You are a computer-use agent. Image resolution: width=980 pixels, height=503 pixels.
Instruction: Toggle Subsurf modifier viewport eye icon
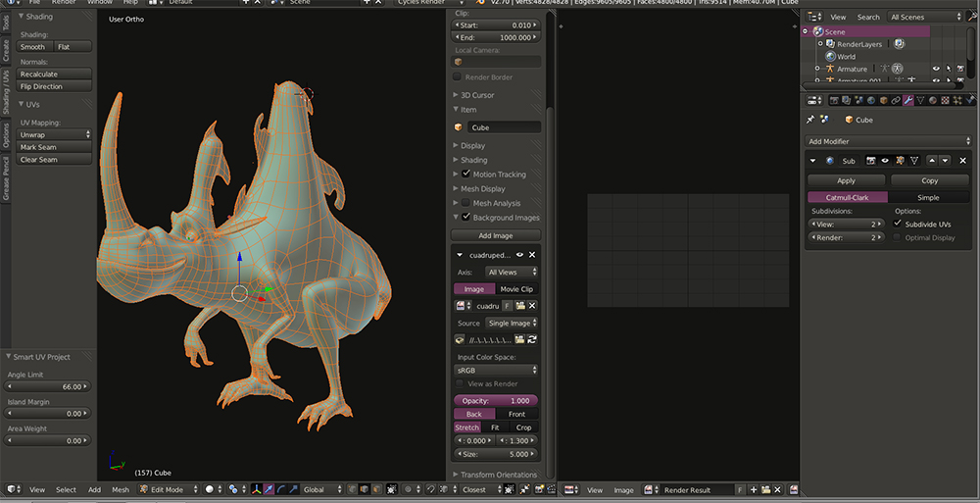[885, 161]
